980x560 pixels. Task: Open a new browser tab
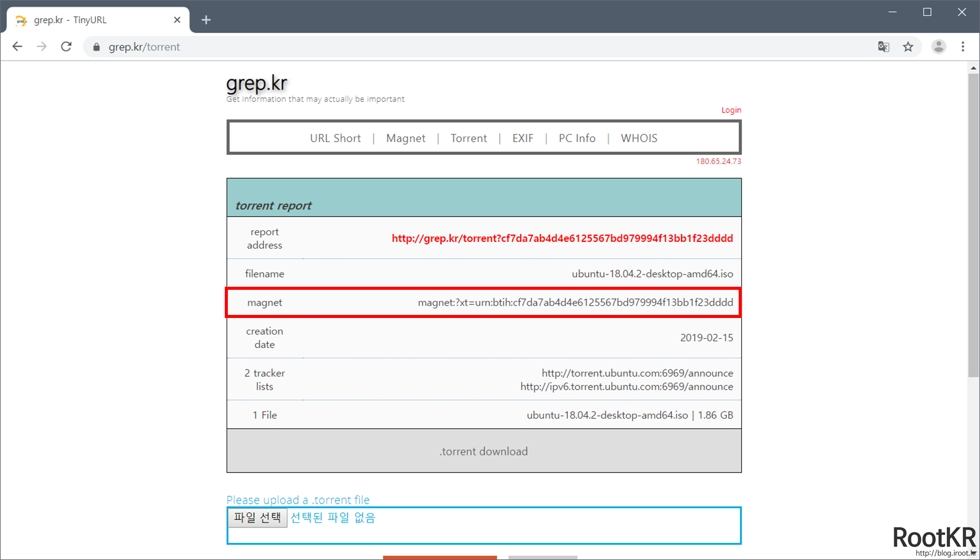(x=206, y=20)
